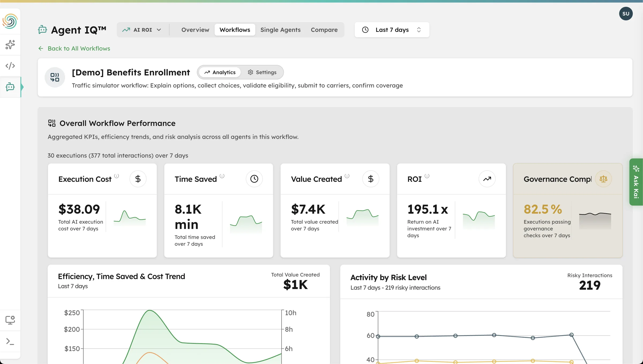Open the monitor settings icon in sidebar
Image resolution: width=643 pixels, height=364 pixels.
pyautogui.click(x=10, y=320)
